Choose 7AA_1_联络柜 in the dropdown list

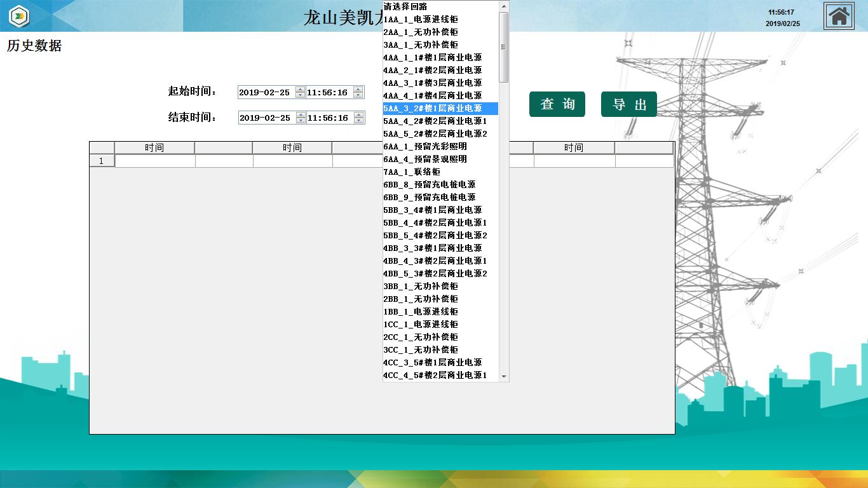coord(412,172)
